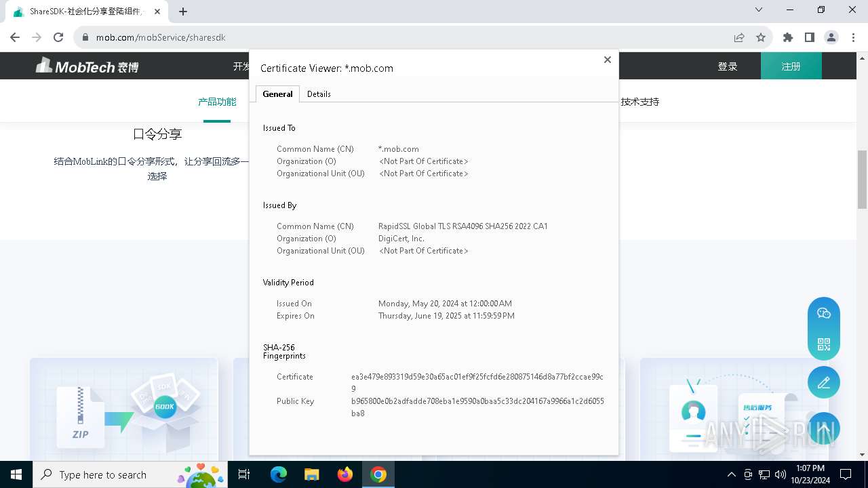Click the 登录 login link
This screenshot has height=488, width=868.
point(728,66)
